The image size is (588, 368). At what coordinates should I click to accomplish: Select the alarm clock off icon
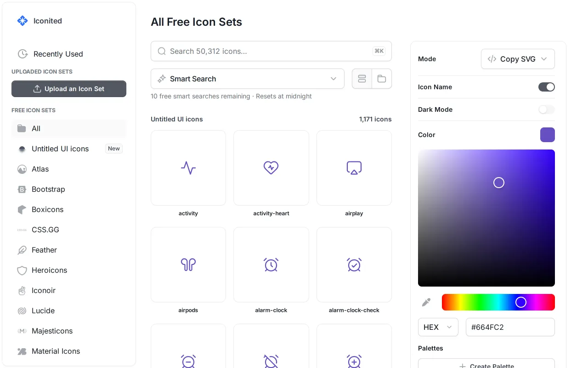(271, 346)
